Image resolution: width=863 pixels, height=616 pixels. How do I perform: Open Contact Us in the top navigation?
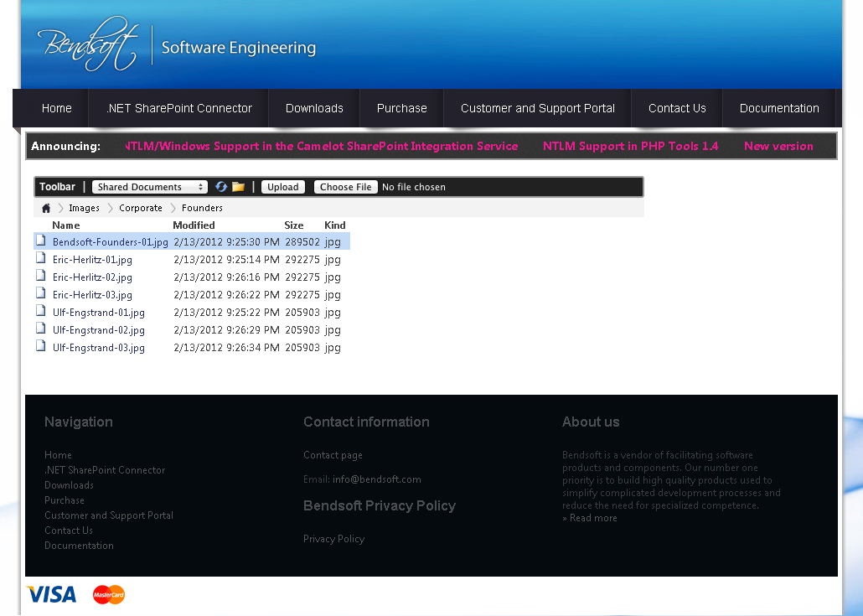677,108
